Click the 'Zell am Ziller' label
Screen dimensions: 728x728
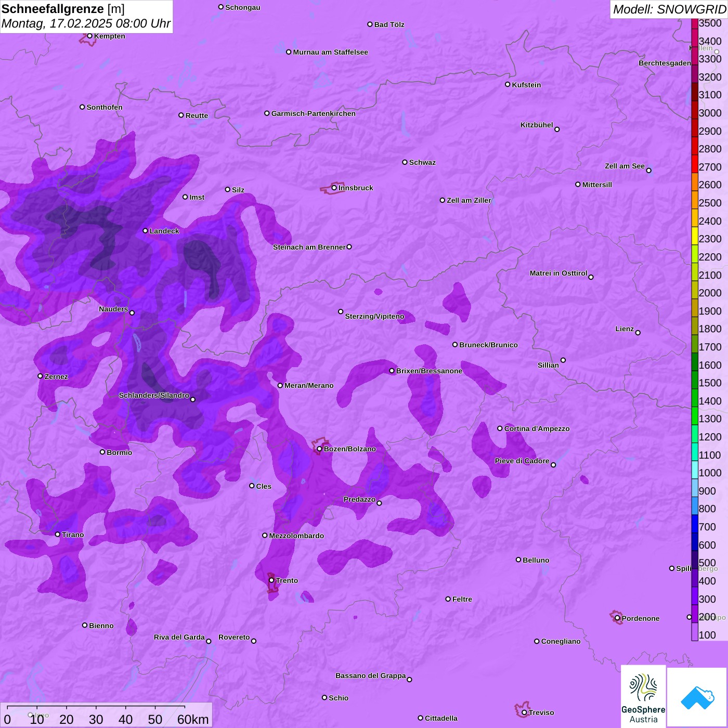point(469,200)
